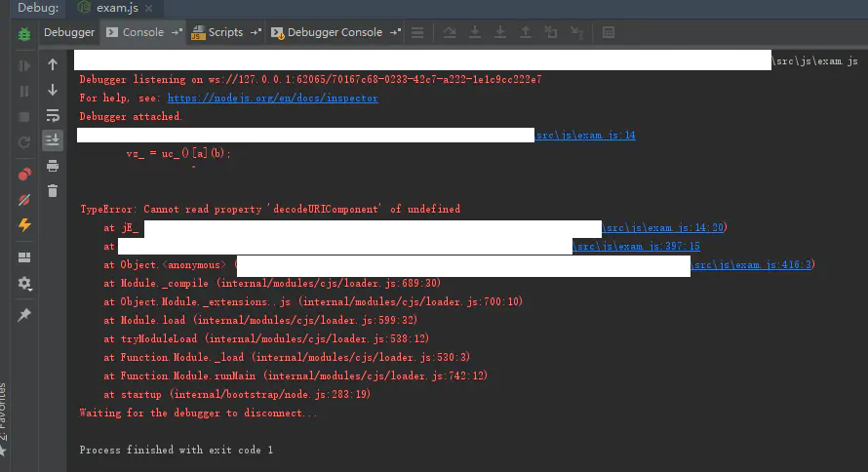
Task: Switch to the Console tab
Action: (136, 32)
